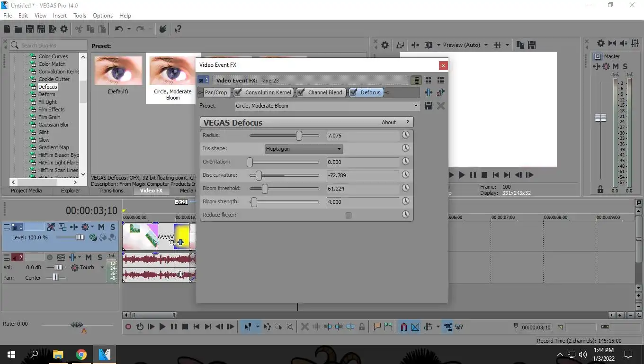Expand the Undo history dropdown arrow
The width and height of the screenshot is (644, 364).
pyautogui.click(x=129, y=29)
